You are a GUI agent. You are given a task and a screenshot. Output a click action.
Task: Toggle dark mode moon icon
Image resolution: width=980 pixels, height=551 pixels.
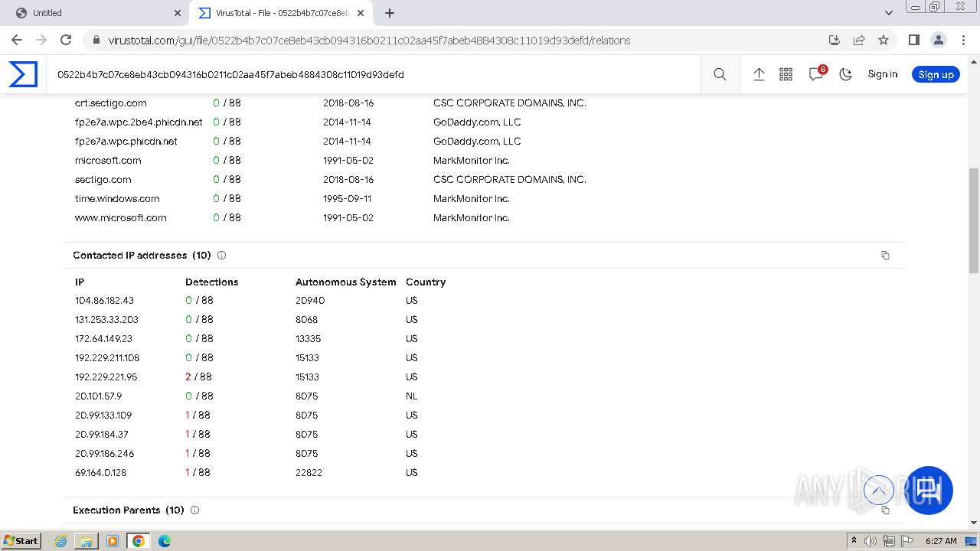pos(845,74)
